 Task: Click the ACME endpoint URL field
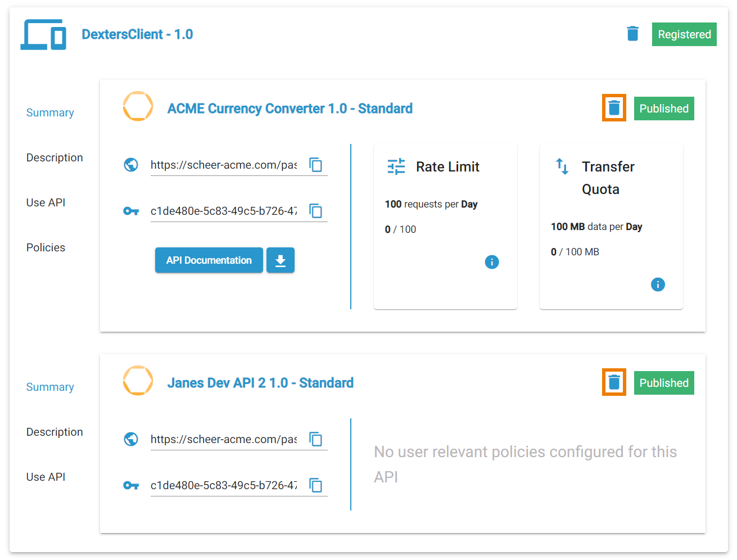pos(224,165)
